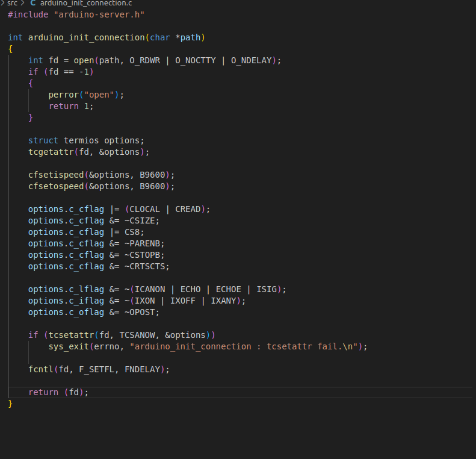Image resolution: width=476 pixels, height=459 pixels.
Task: Click F_SETFL argument
Action: click(96, 369)
